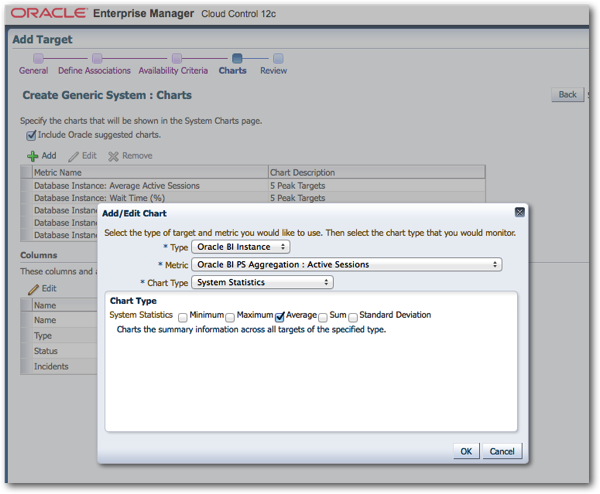Enable the Minimum statistic checkbox

[183, 317]
